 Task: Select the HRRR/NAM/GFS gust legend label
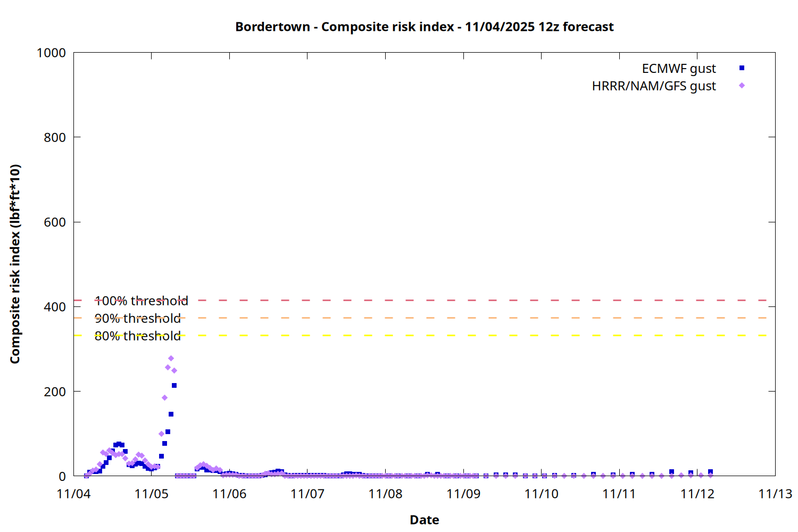point(653,86)
